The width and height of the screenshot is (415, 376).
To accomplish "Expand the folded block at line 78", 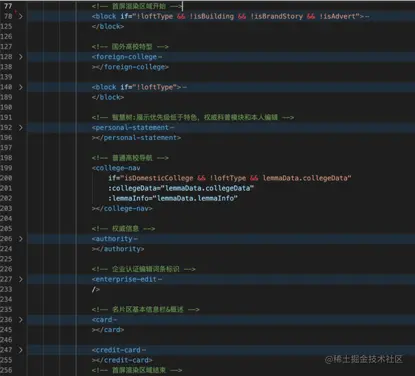I will pyautogui.click(x=21, y=16).
